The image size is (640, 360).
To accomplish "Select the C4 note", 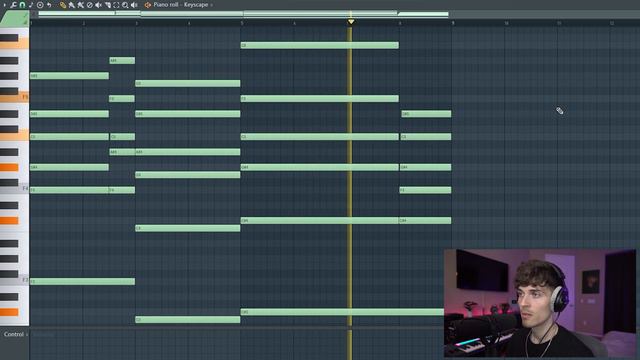I will pos(188,228).
